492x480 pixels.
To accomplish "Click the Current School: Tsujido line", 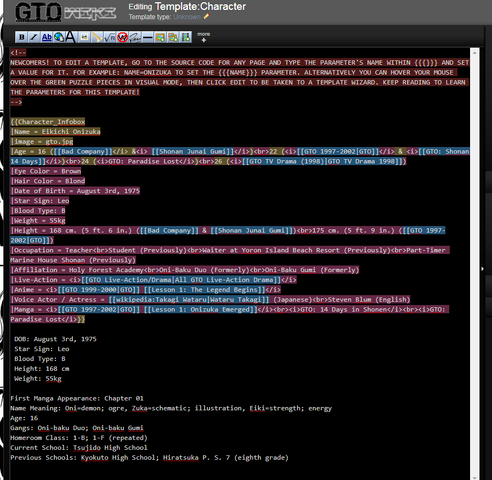I will coord(79,448).
